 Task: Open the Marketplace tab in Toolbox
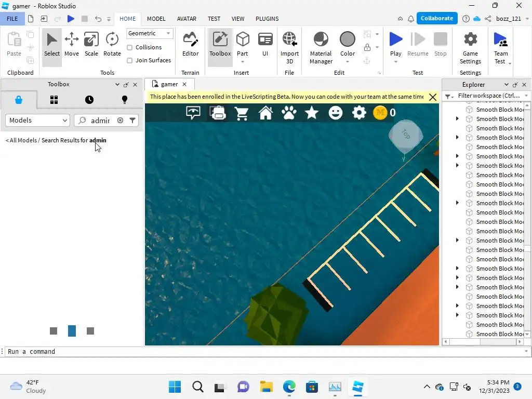click(19, 100)
